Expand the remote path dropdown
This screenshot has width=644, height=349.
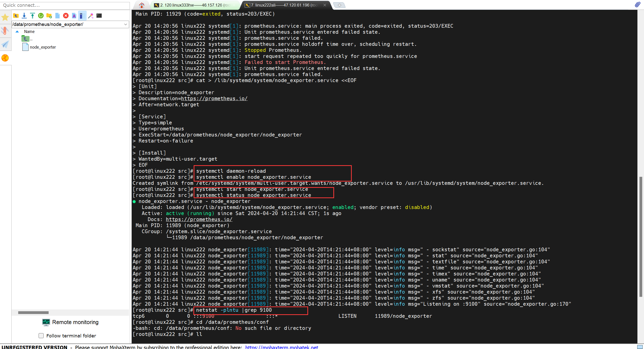tap(126, 24)
